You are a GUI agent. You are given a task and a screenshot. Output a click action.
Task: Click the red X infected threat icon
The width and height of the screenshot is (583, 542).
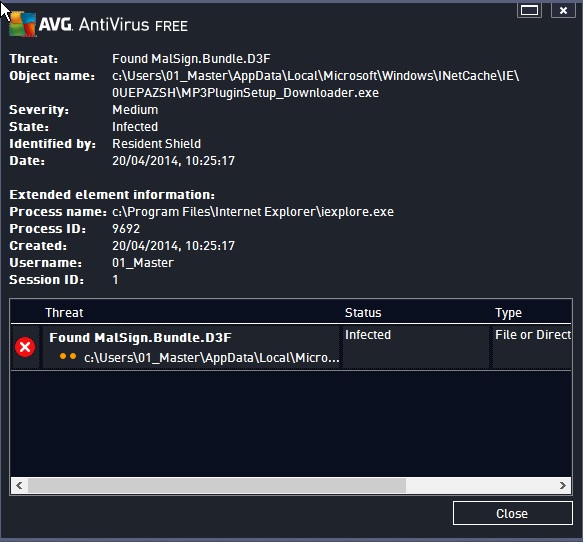(25, 347)
